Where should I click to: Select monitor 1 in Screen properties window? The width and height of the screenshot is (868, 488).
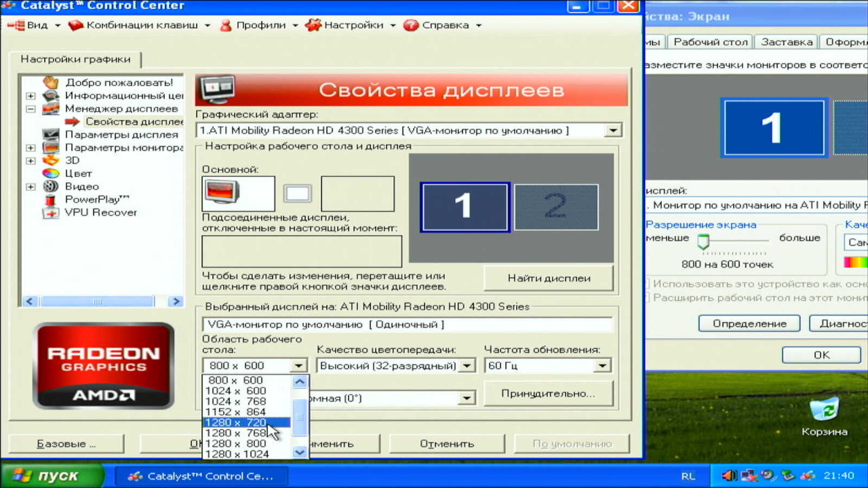pos(774,128)
